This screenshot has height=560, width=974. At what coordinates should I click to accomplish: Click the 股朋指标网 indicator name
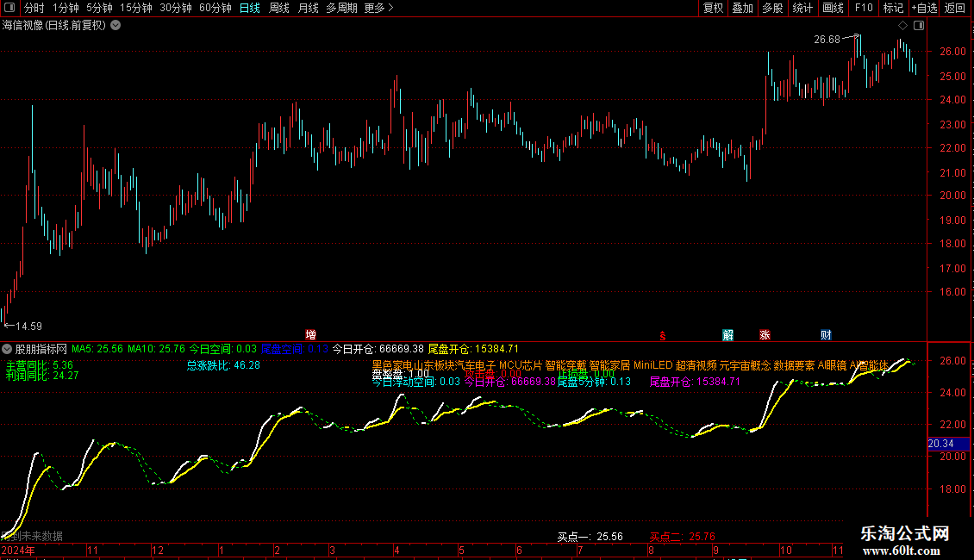tap(41, 349)
